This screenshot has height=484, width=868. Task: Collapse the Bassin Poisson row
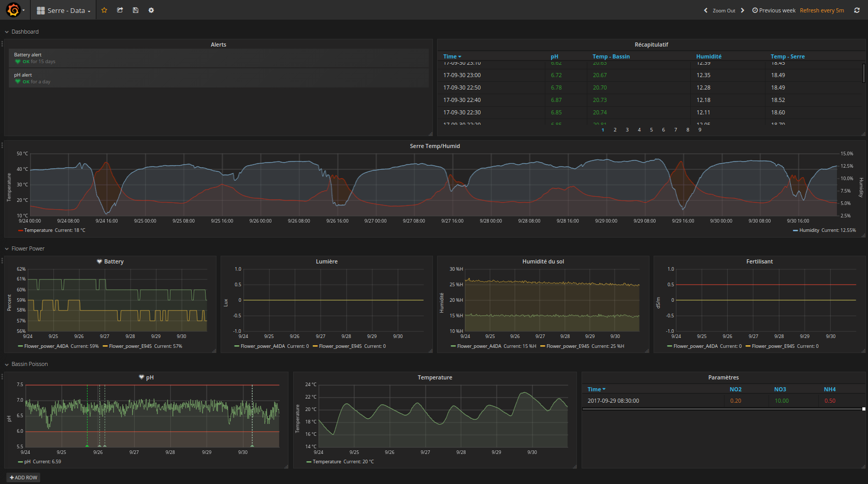pyautogui.click(x=26, y=364)
